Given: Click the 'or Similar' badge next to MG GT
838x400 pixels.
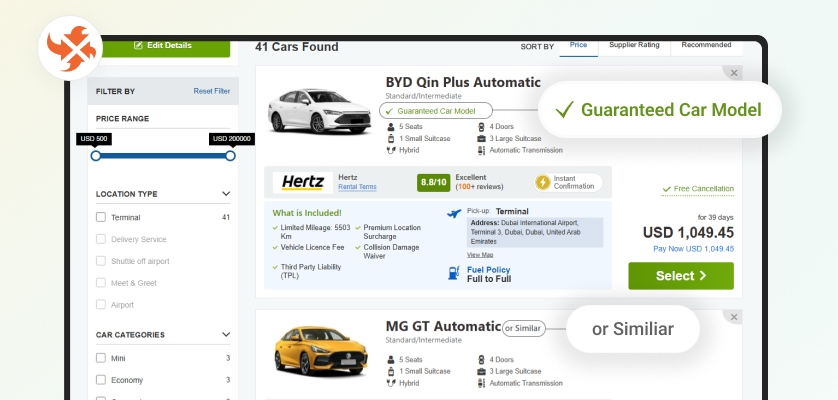Looking at the screenshot, I should 524,328.
